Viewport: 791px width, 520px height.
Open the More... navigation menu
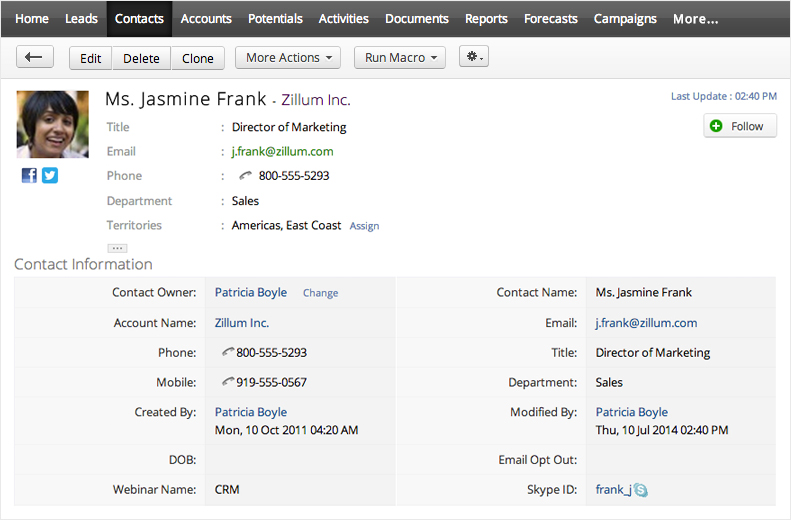tap(695, 18)
